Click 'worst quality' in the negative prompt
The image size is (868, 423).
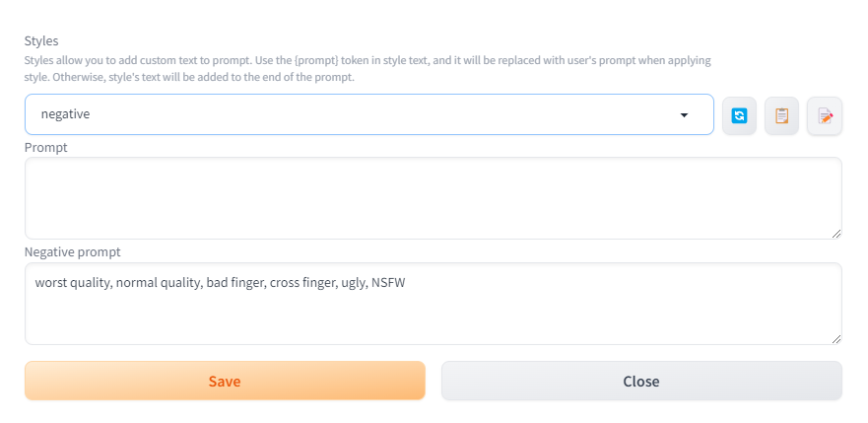tap(71, 283)
